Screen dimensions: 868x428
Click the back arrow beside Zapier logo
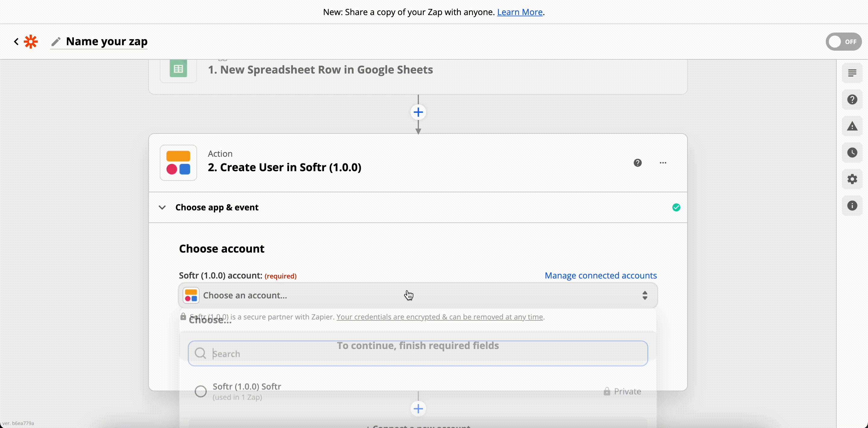pos(16,42)
